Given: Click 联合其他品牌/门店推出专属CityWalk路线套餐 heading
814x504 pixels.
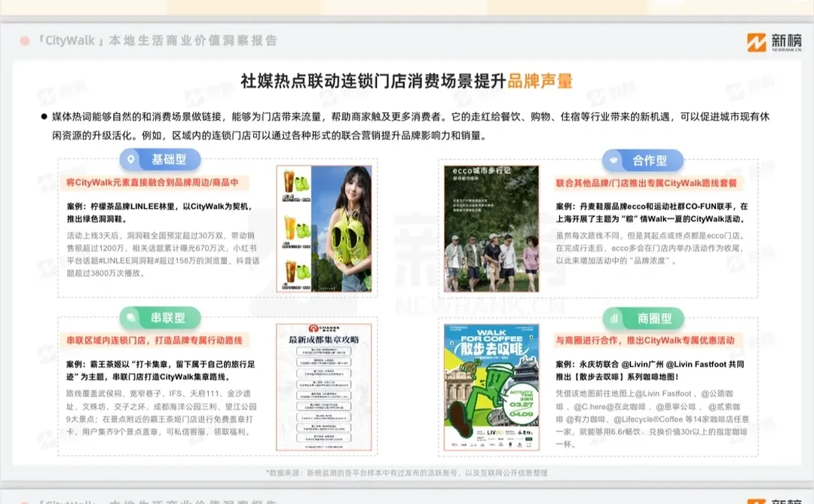Looking at the screenshot, I should tap(647, 183).
